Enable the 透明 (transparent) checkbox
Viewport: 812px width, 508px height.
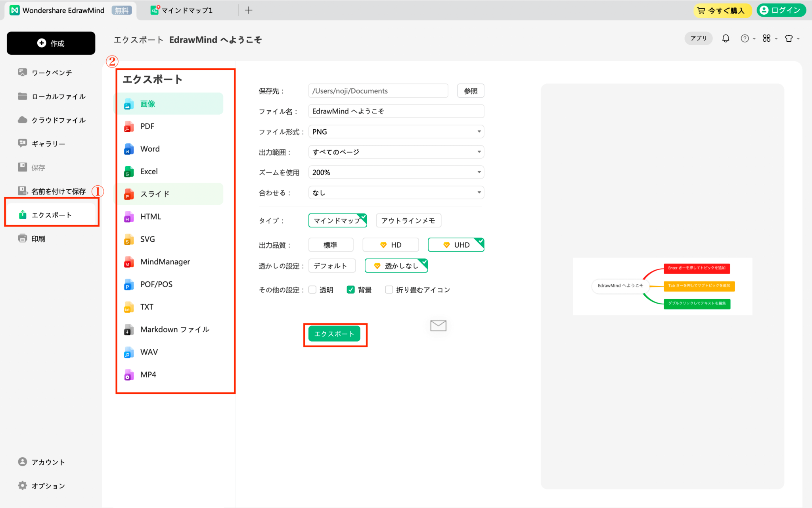[312, 289]
